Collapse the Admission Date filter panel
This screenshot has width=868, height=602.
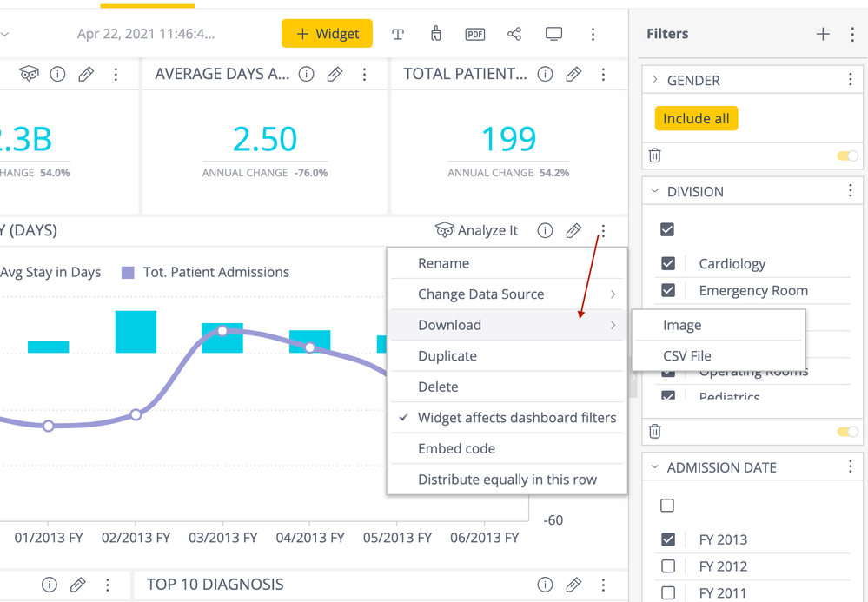pos(655,467)
